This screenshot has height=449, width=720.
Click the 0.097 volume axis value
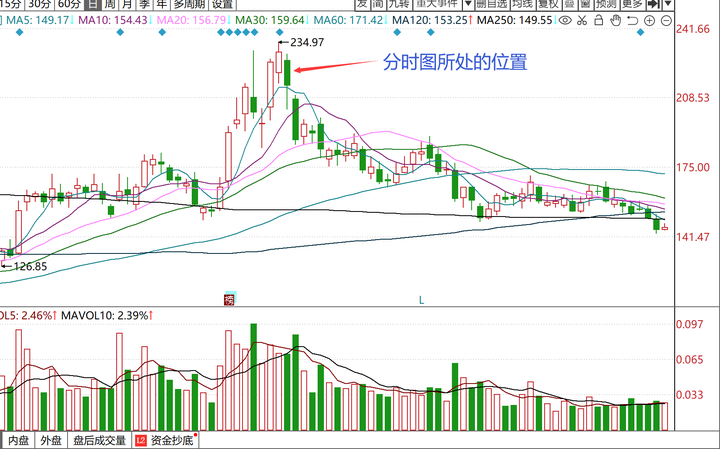690,324
